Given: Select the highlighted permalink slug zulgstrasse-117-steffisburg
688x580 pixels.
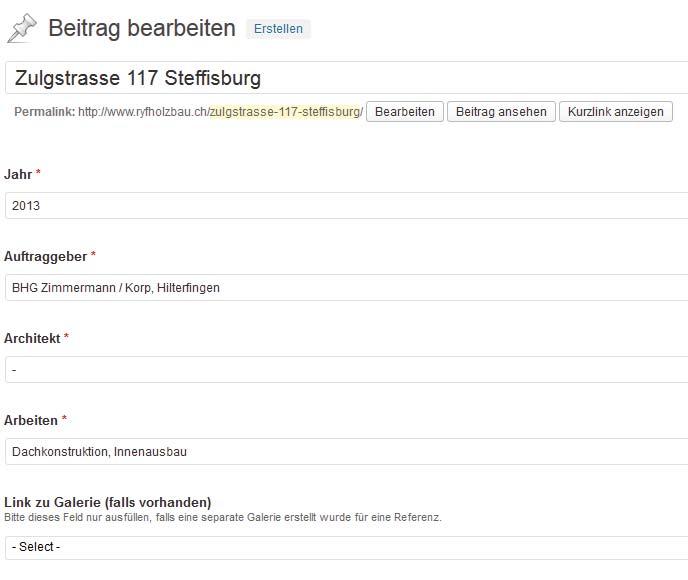Looking at the screenshot, I should tap(285, 112).
